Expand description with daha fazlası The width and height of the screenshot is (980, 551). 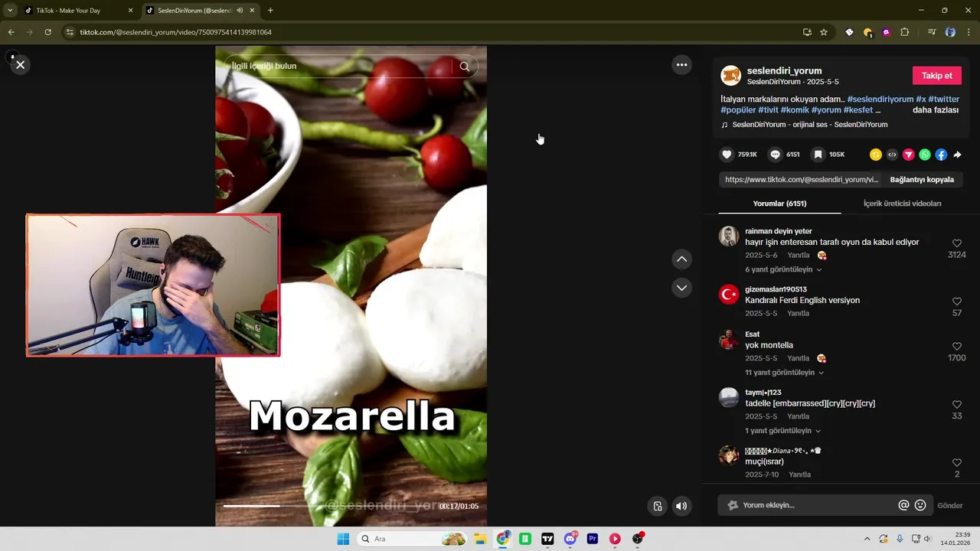[x=936, y=110]
